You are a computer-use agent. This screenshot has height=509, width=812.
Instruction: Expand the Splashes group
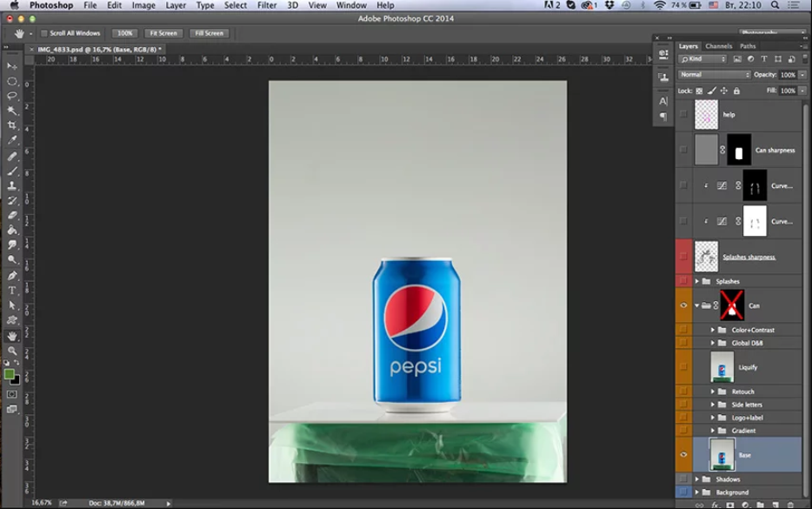(x=697, y=281)
